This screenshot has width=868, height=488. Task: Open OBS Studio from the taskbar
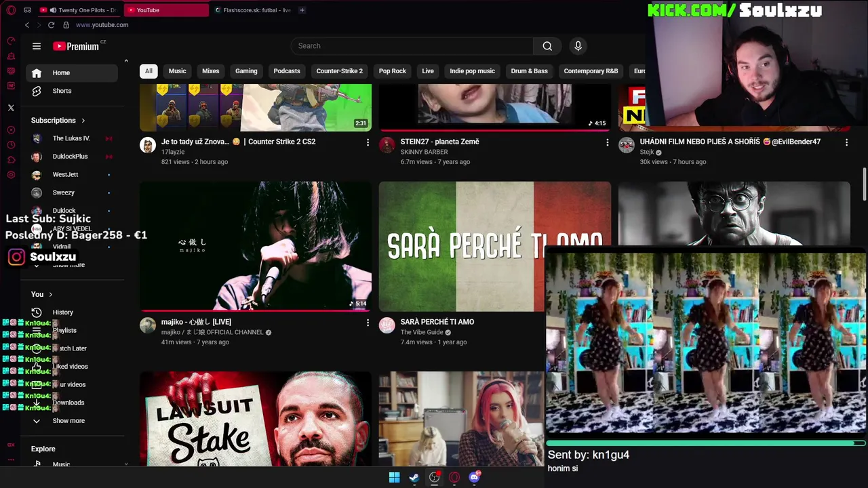(x=434, y=477)
